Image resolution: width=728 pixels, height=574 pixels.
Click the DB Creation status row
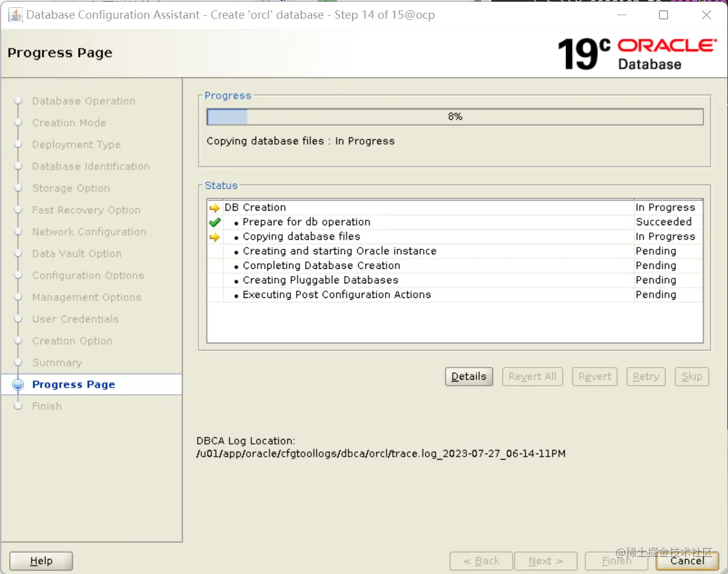pyautogui.click(x=455, y=208)
